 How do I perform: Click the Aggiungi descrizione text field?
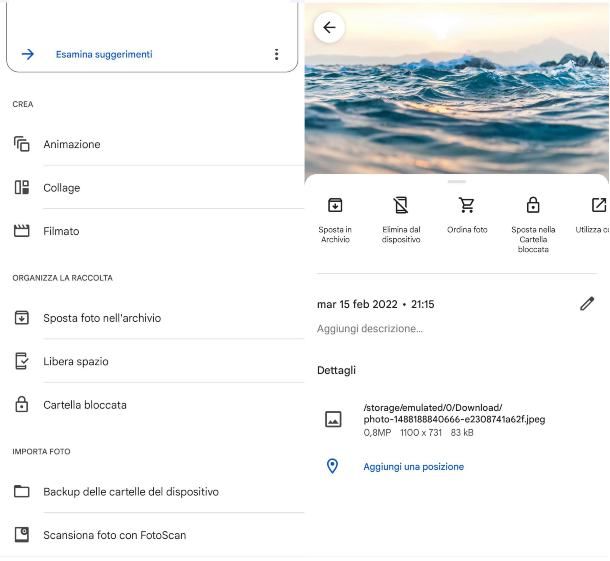pos(370,329)
